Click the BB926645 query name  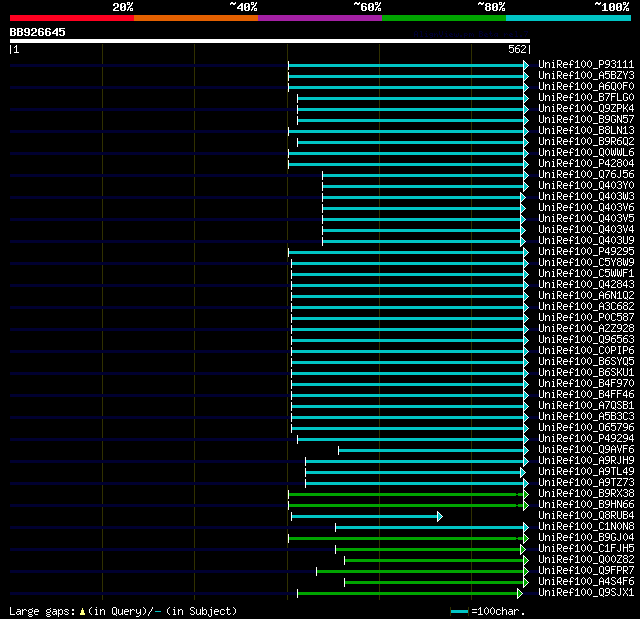(38, 32)
